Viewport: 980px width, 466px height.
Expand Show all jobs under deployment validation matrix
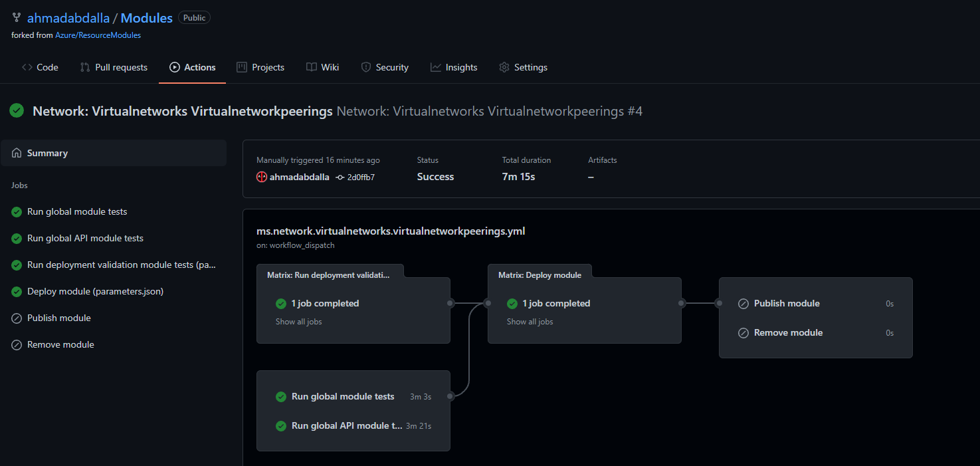299,322
